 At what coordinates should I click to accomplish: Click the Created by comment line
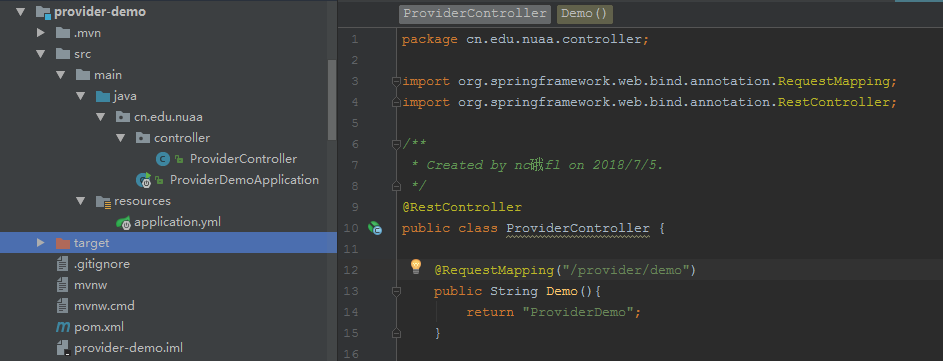click(x=537, y=165)
